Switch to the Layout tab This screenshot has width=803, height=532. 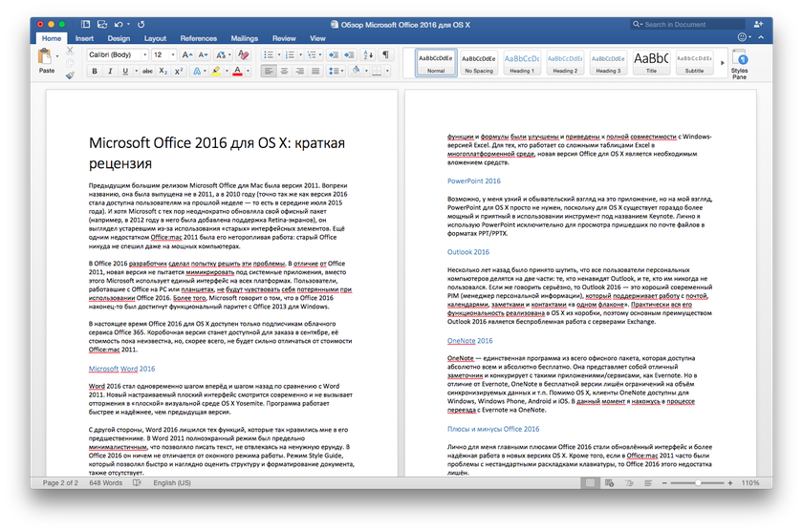point(155,38)
